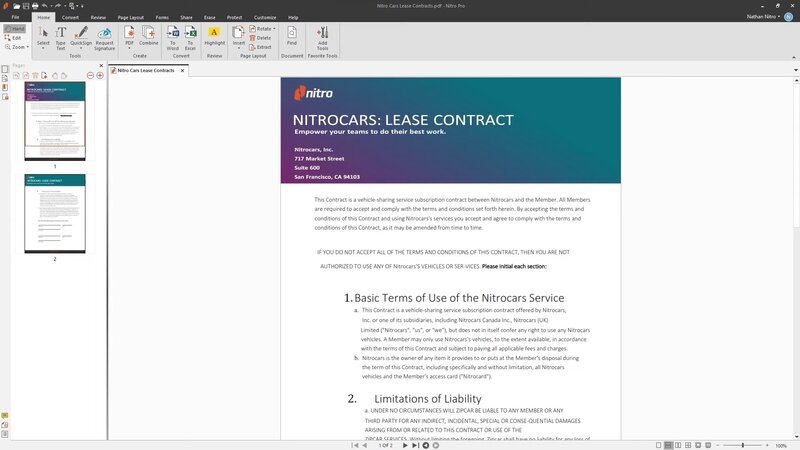This screenshot has width=800, height=450.
Task: Select the Hand tool
Action: (x=14, y=29)
